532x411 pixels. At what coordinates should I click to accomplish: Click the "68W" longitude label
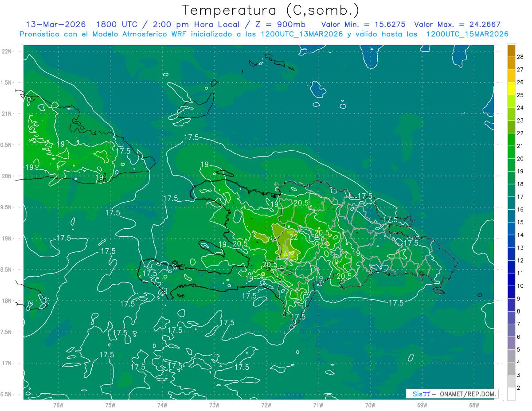click(x=474, y=405)
